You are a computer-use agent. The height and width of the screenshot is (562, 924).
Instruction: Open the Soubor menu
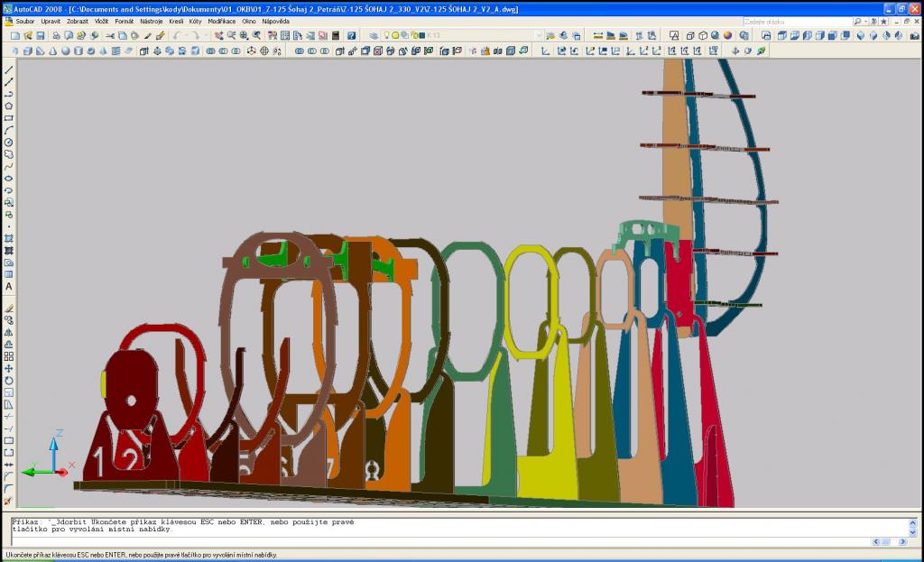click(x=24, y=21)
